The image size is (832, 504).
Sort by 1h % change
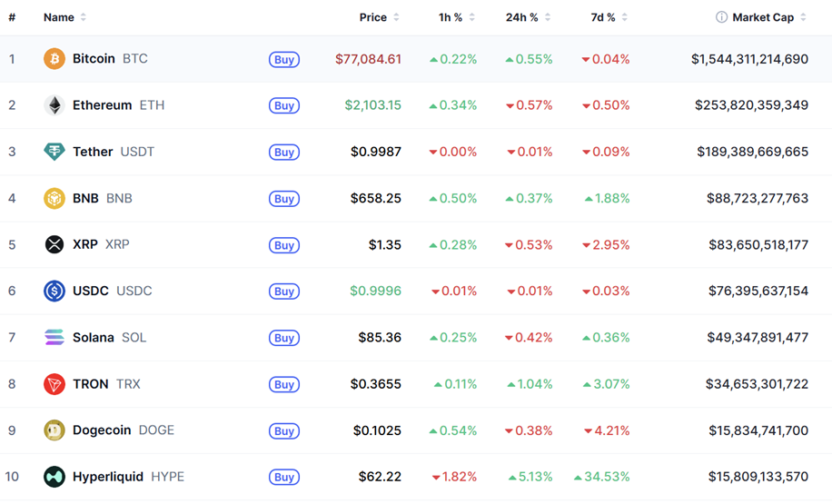(456, 17)
